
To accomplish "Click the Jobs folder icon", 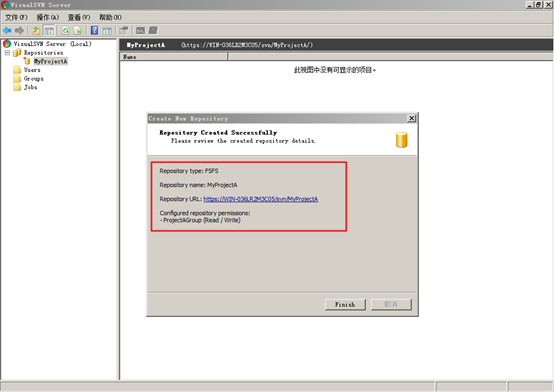I will click(17, 87).
